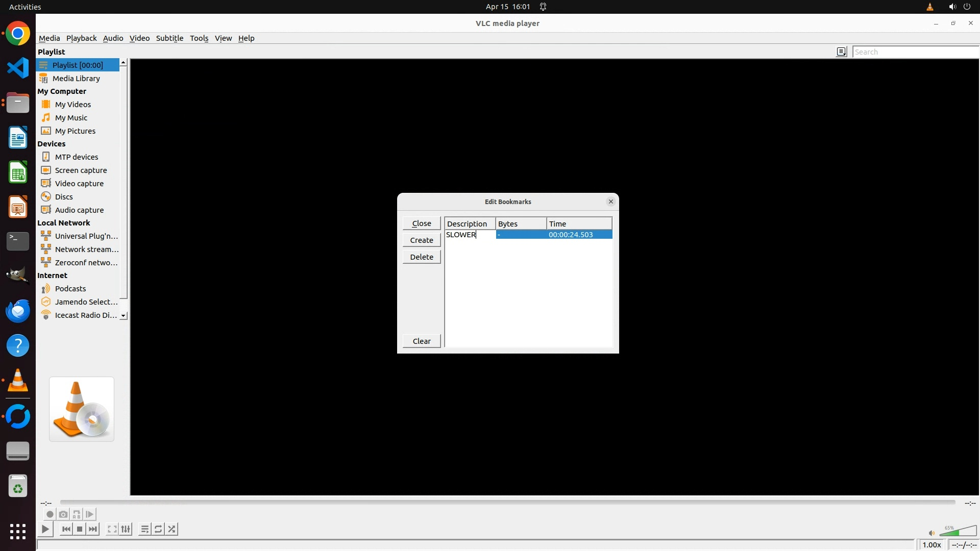Open extended settings equalizer icon
980x551 pixels.
126,529
